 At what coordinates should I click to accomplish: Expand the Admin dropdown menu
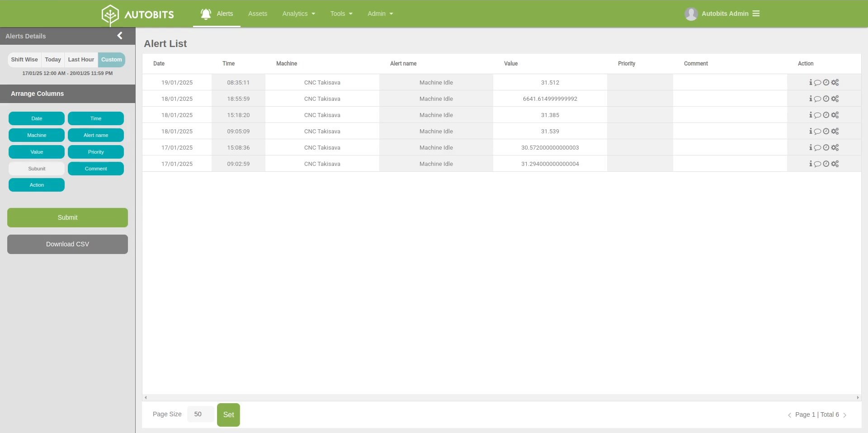click(x=380, y=14)
